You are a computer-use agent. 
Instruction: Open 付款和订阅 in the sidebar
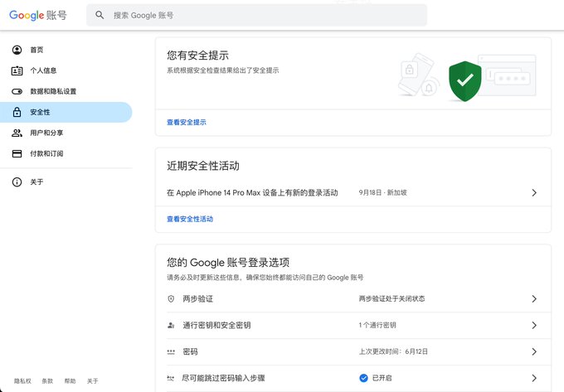tap(66, 154)
